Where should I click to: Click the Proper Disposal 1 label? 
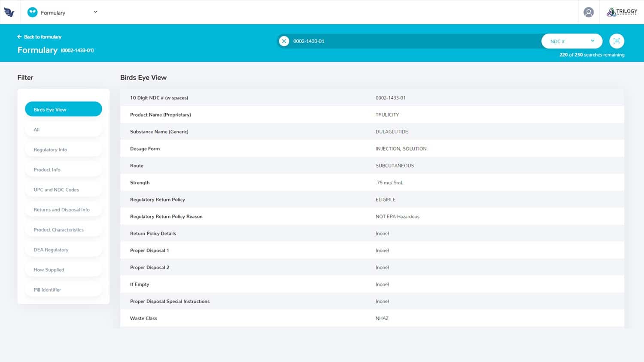(149, 250)
